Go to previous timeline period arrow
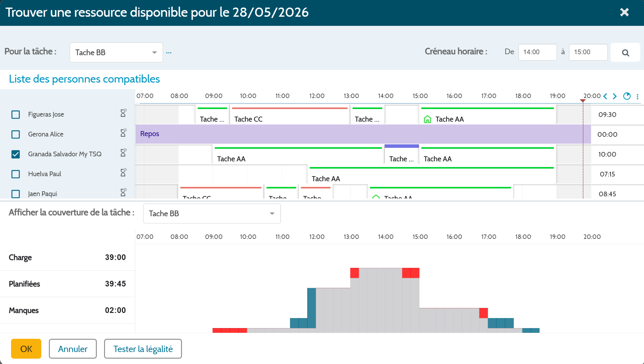644x364 pixels. click(605, 96)
